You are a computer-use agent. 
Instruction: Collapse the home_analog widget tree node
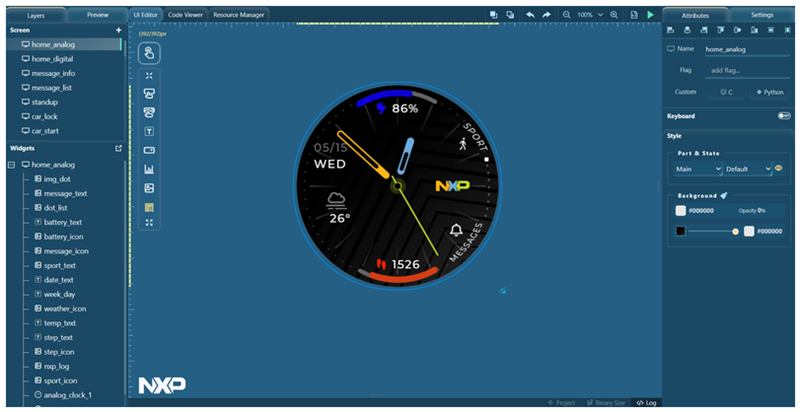(x=11, y=165)
